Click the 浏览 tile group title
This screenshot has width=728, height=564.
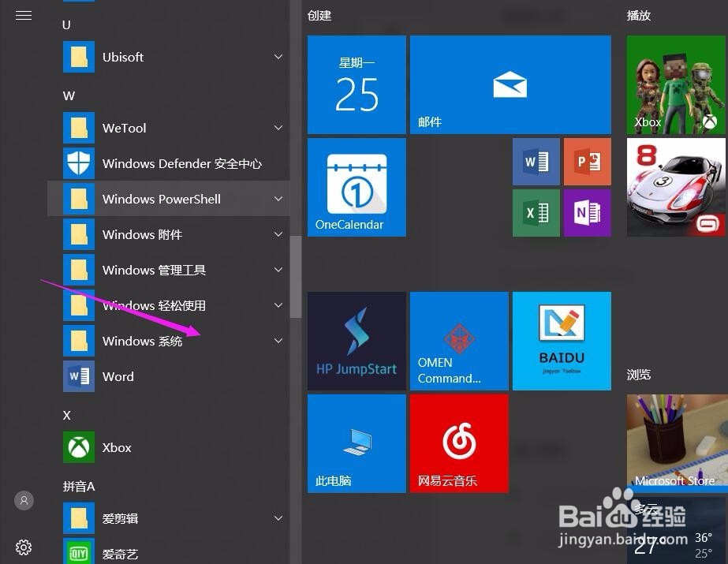click(638, 374)
